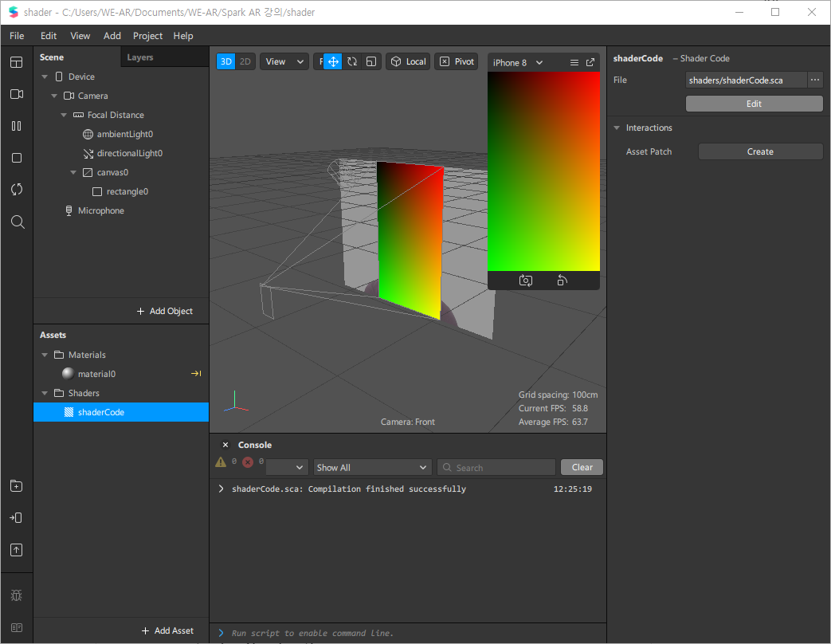Select the rotate tool in viewport toolbar
This screenshot has height=644, width=831.
click(x=352, y=61)
